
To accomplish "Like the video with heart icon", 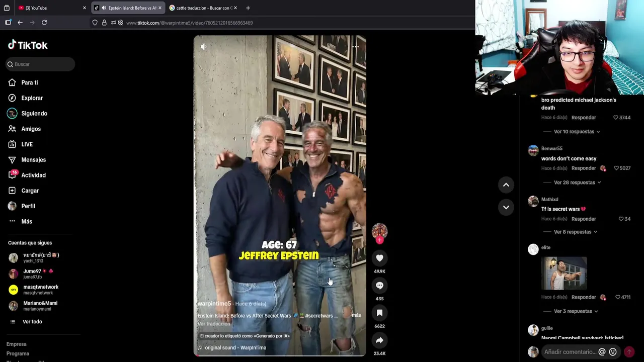I will pos(379,258).
